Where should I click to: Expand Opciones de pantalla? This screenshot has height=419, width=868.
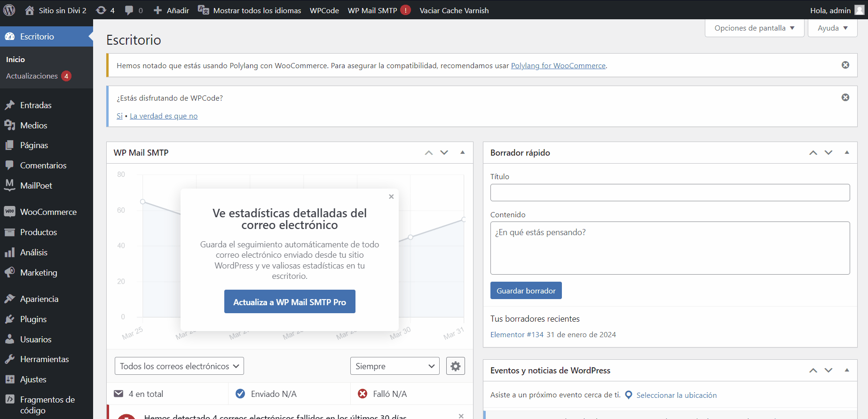pyautogui.click(x=754, y=28)
